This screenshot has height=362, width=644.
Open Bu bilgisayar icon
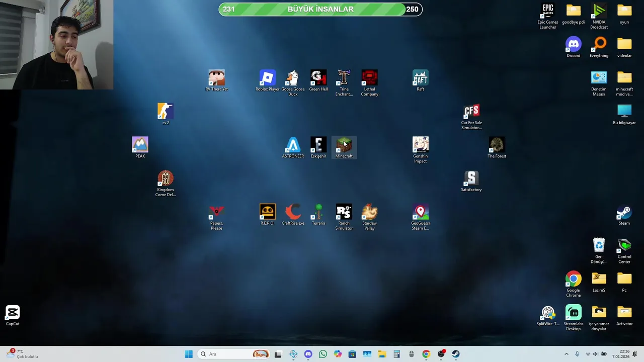[x=624, y=114]
